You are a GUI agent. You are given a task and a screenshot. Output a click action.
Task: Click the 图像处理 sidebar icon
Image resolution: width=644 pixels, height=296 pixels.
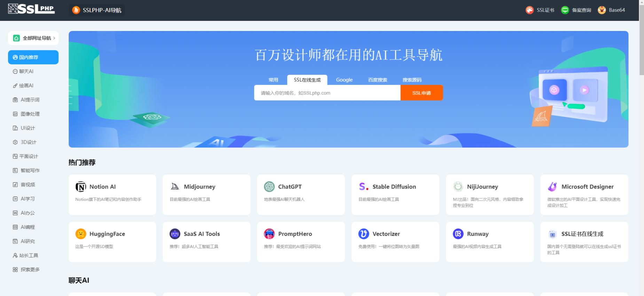point(15,114)
